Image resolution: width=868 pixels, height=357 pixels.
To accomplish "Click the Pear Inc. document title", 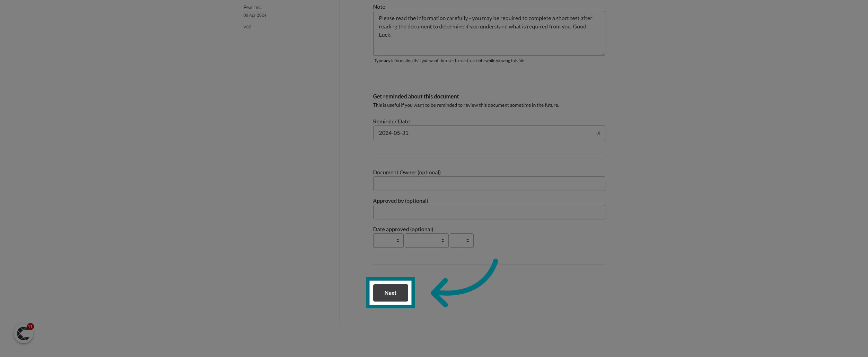I will (252, 7).
